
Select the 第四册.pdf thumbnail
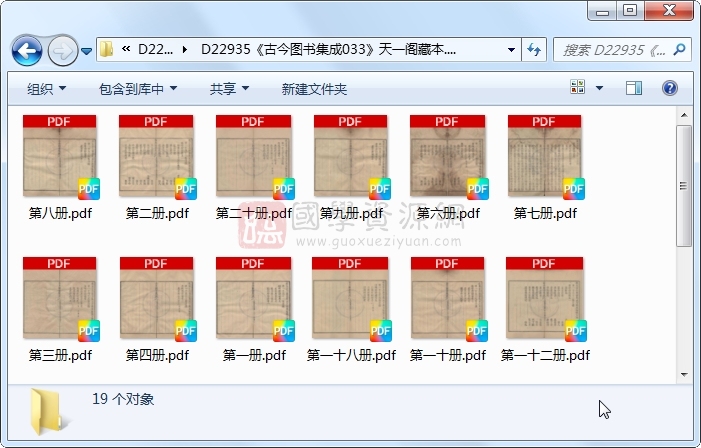(x=157, y=299)
